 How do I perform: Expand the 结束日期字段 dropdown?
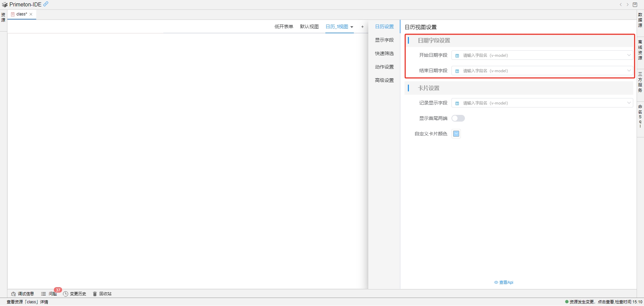click(542, 71)
